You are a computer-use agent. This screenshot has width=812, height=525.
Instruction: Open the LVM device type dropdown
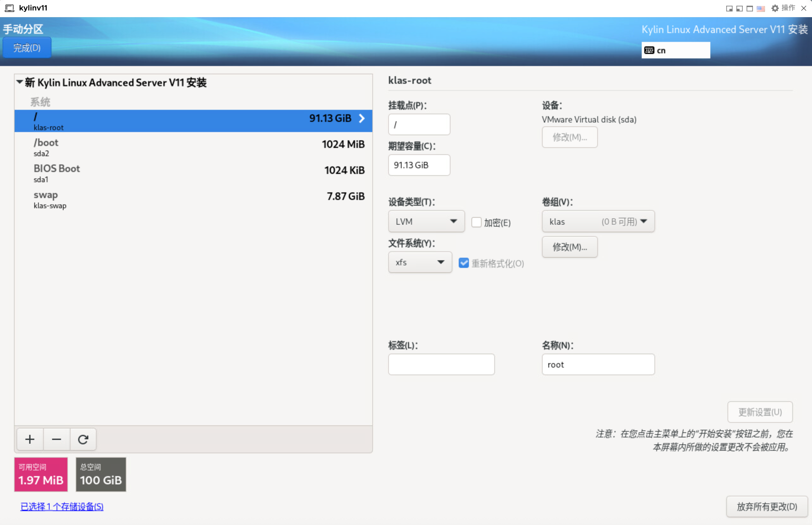[x=426, y=221]
